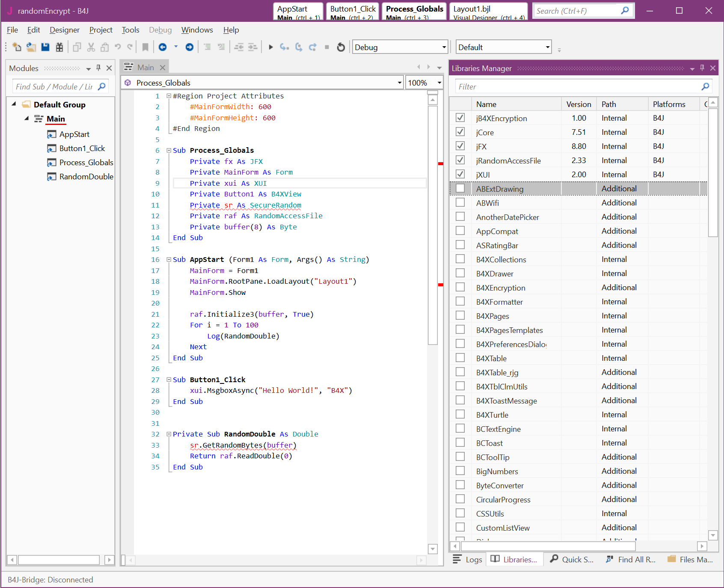The width and height of the screenshot is (724, 588).
Task: Check the ByteConverter library checkbox
Action: (x=460, y=485)
